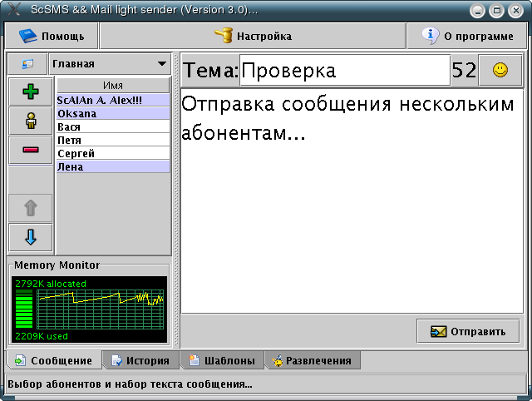
Task: Open О программе about dialog
Action: pos(466,36)
